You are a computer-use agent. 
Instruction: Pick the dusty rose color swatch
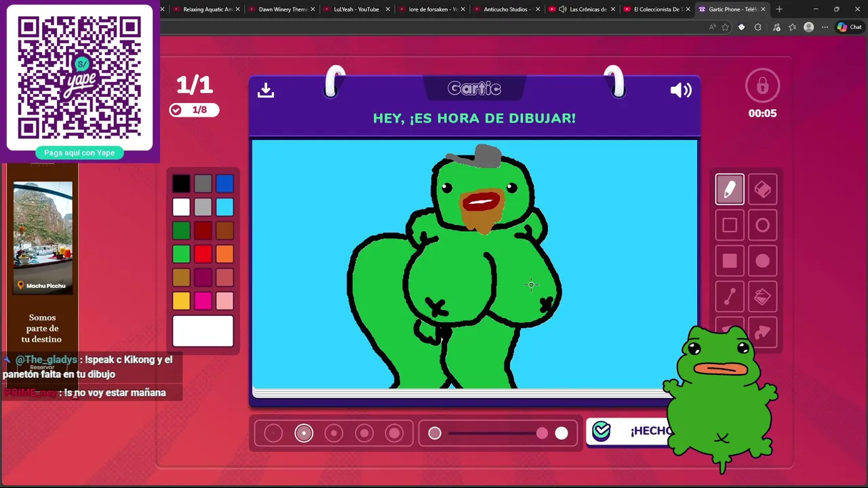224,277
